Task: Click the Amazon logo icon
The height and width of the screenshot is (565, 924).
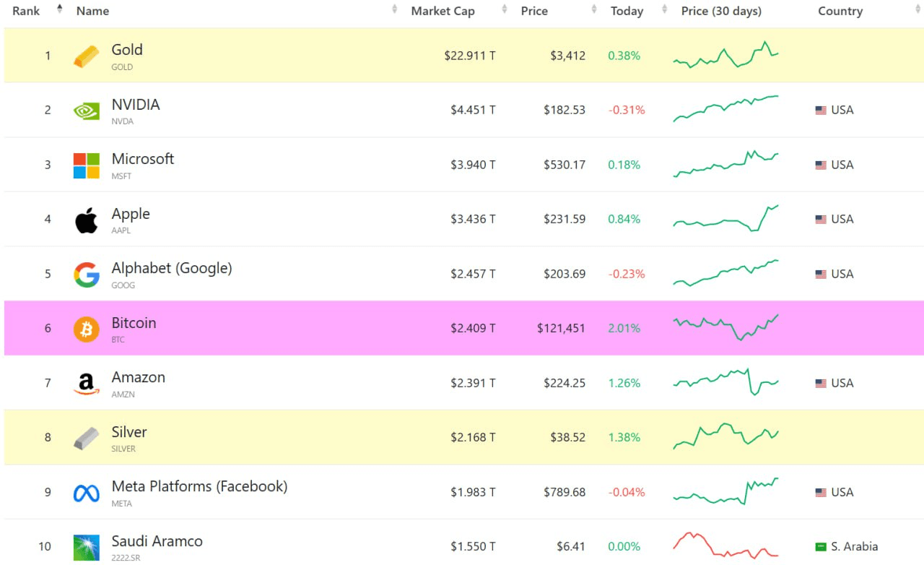Action: coord(87,384)
